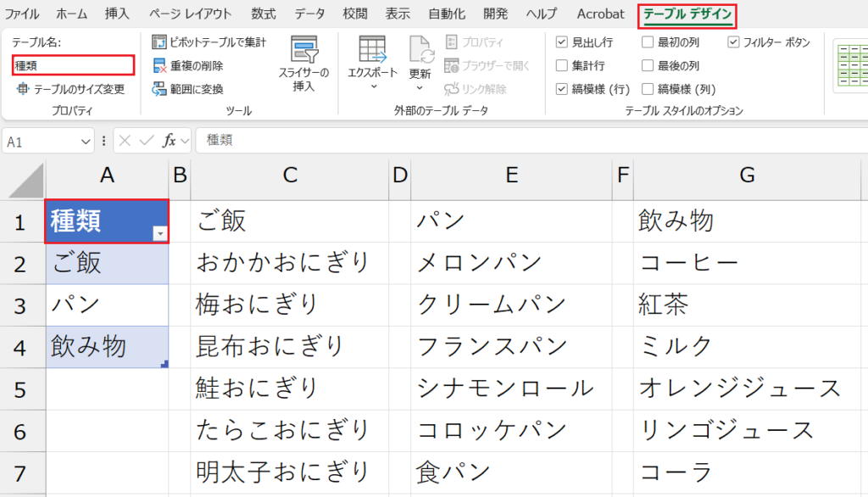Check the 最初の列 option
Image resolution: width=868 pixels, height=497 pixels.
[648, 41]
